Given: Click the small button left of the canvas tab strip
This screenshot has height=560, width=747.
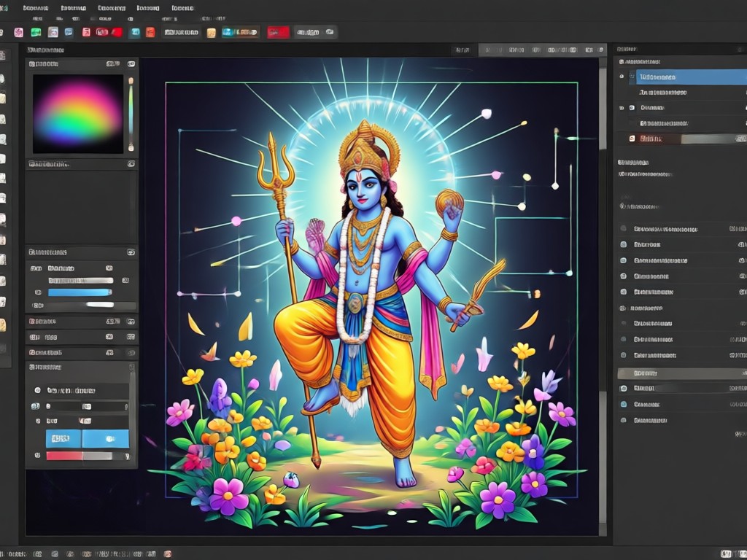Looking at the screenshot, I should pyautogui.click(x=462, y=50).
